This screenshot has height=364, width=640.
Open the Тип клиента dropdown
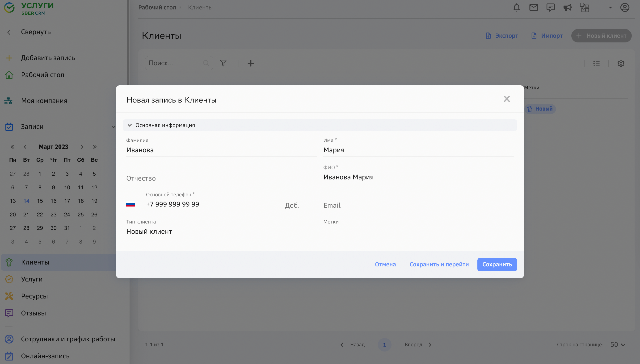click(x=221, y=232)
